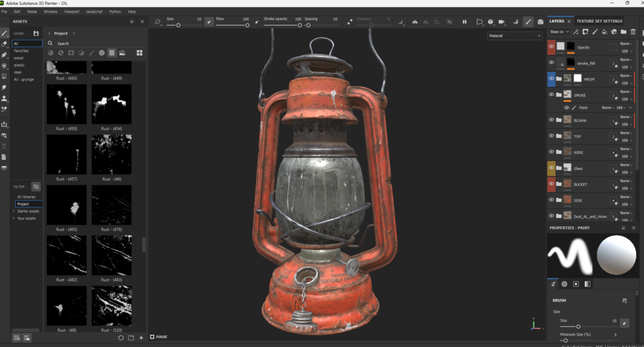Add paint layer in Layers panel
Screen dimensions: 644x347
[595, 31]
